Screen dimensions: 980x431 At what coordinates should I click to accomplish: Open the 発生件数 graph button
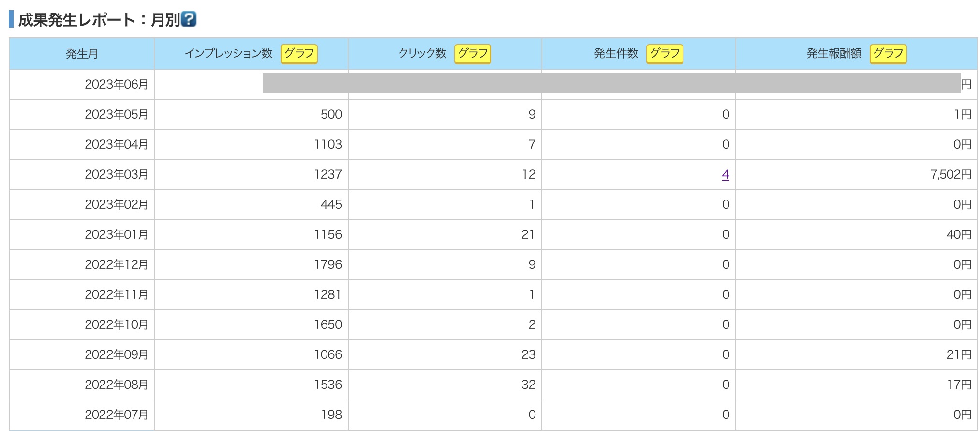665,54
